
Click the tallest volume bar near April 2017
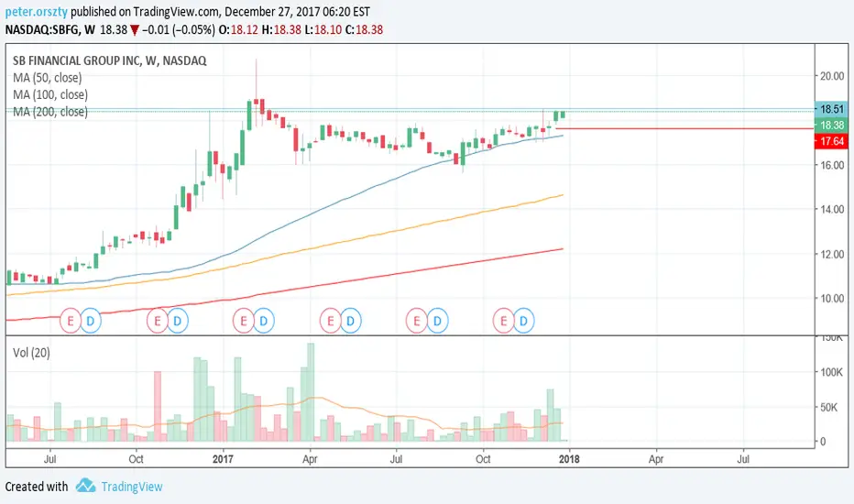(x=311, y=392)
